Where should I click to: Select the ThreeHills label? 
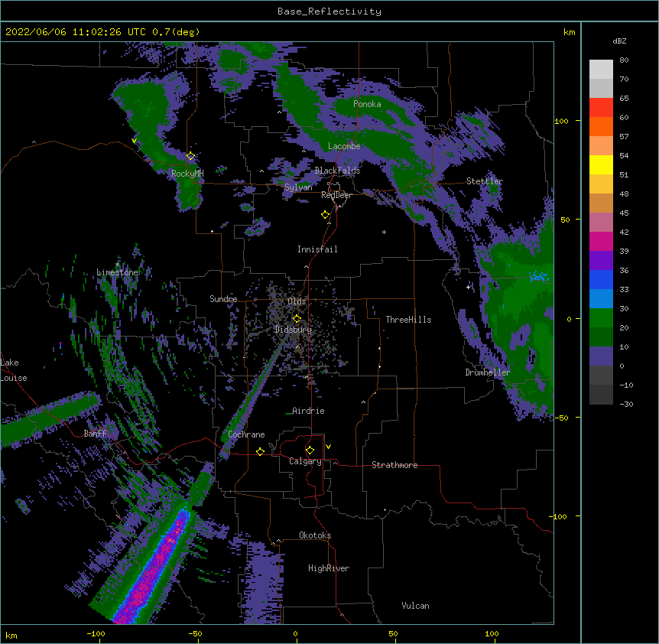[x=408, y=320]
